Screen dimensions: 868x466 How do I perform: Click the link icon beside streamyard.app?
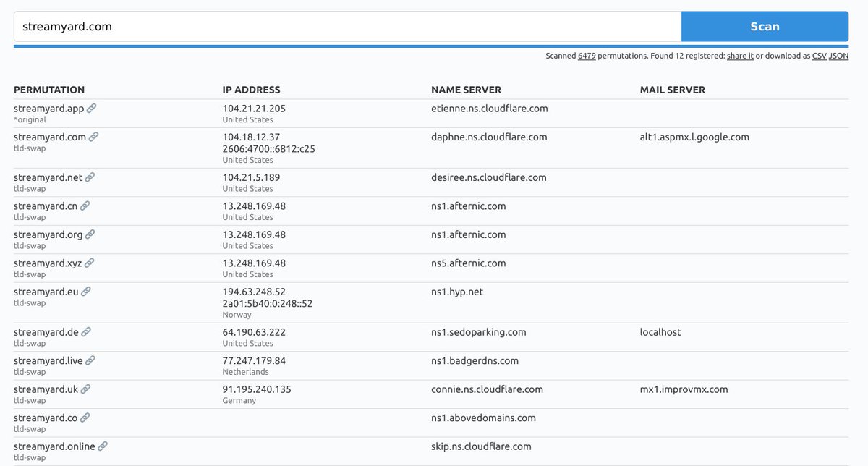(x=91, y=109)
